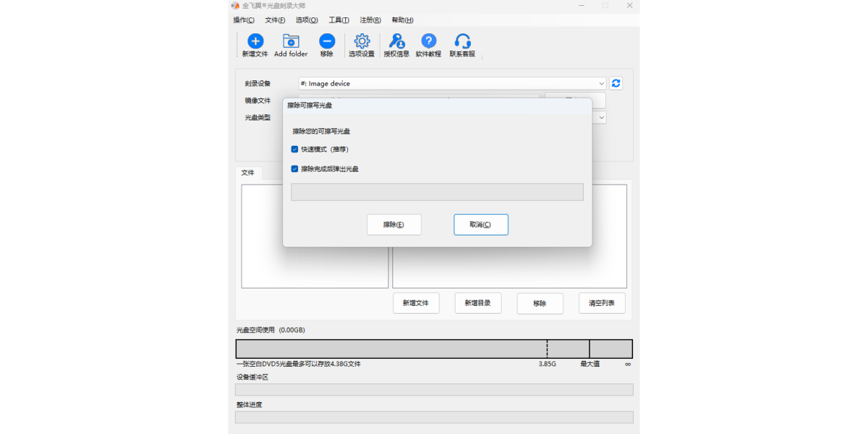This screenshot has width=868, height=434.
Task: Click the 取消(C) button
Action: point(480,225)
